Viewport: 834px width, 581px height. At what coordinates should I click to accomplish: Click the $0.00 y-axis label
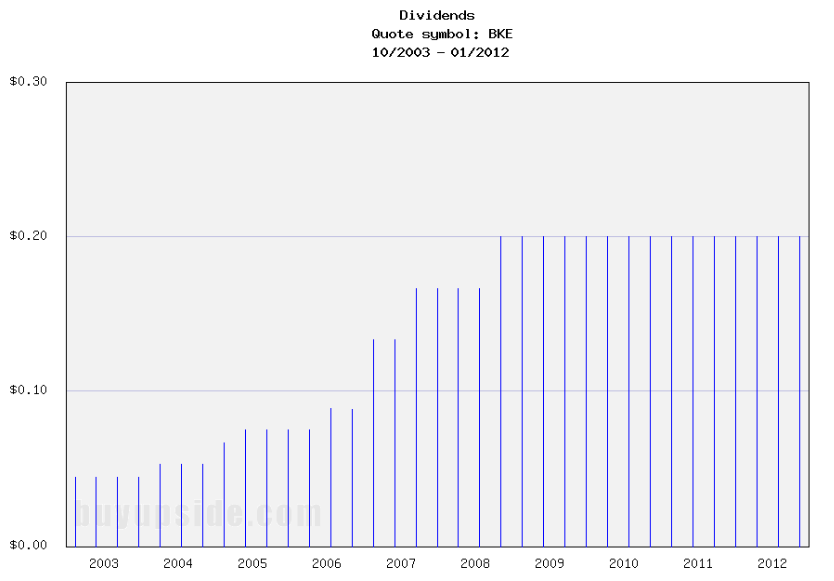[28, 545]
